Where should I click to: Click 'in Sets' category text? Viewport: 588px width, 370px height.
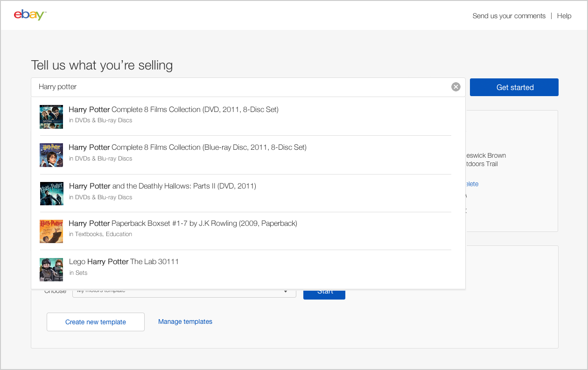coord(78,273)
